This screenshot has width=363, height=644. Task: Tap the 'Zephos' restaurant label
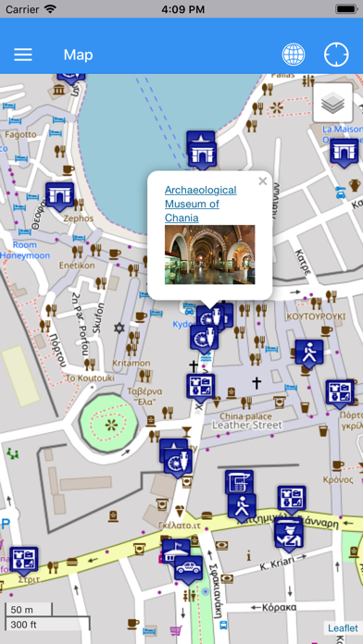coord(78,218)
